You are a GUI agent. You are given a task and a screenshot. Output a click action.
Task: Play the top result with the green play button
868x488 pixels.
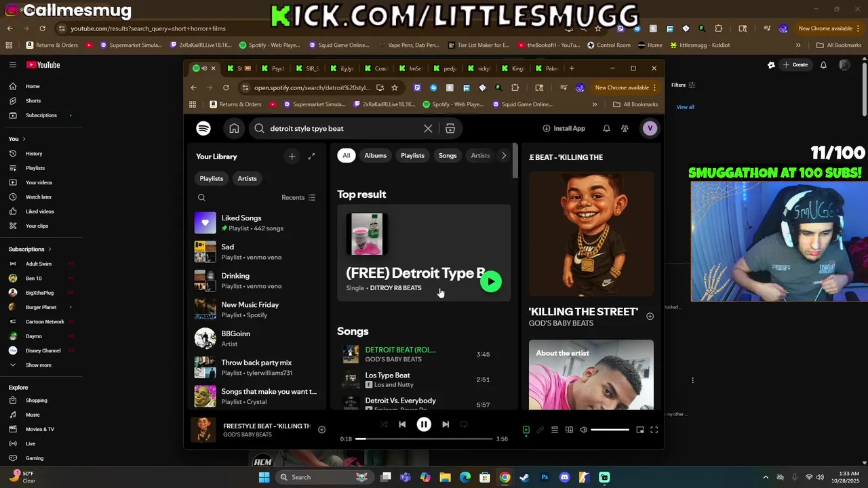[491, 281]
